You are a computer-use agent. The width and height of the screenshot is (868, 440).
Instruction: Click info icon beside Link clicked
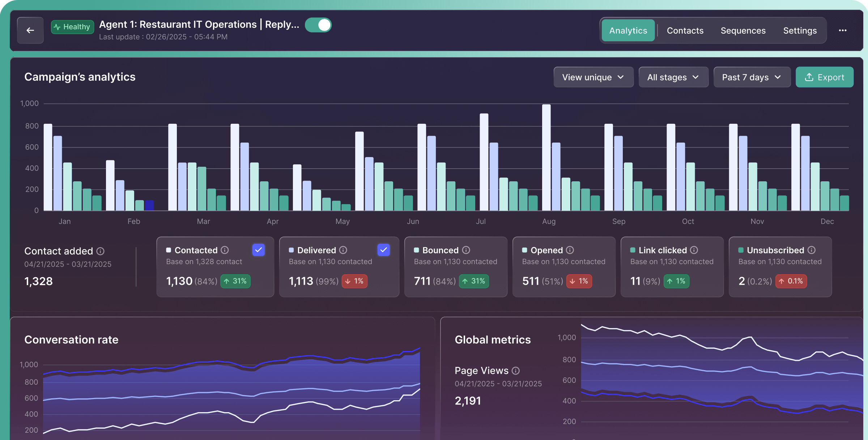(694, 250)
